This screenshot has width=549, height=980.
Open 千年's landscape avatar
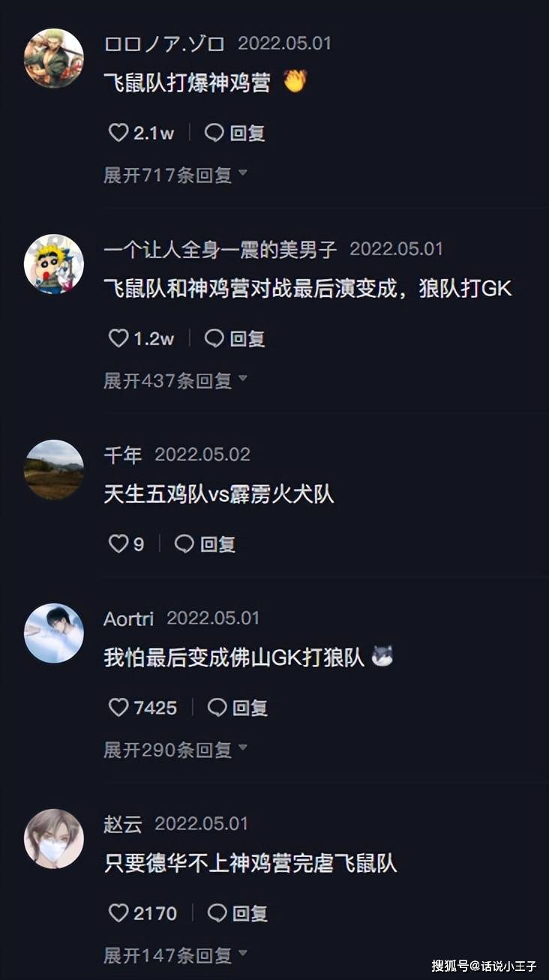[54, 470]
